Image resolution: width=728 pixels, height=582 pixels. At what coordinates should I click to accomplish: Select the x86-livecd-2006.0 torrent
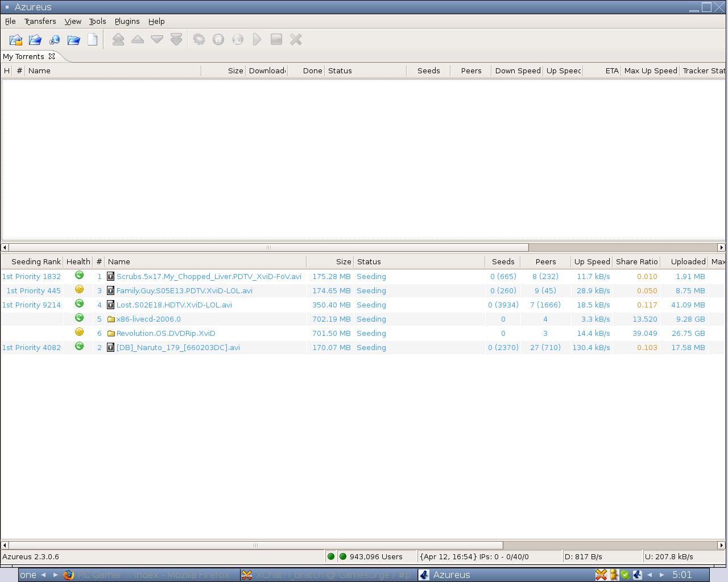[363, 319]
